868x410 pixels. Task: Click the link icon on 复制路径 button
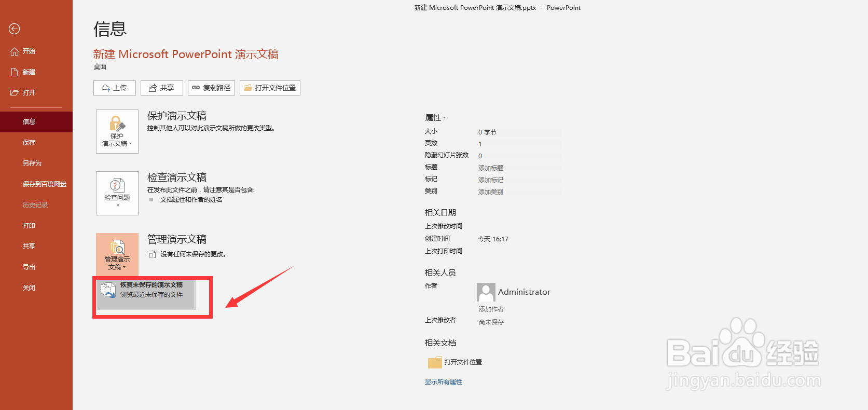196,88
